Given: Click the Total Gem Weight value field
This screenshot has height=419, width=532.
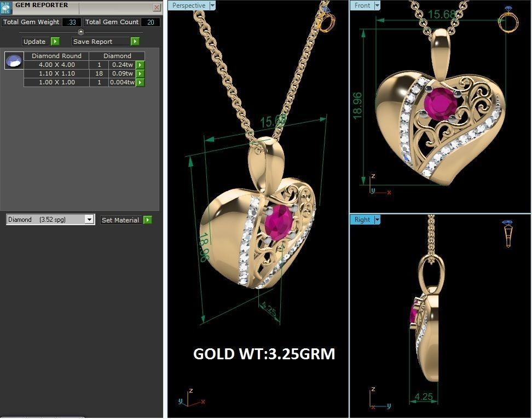Looking at the screenshot, I should click(x=72, y=22).
